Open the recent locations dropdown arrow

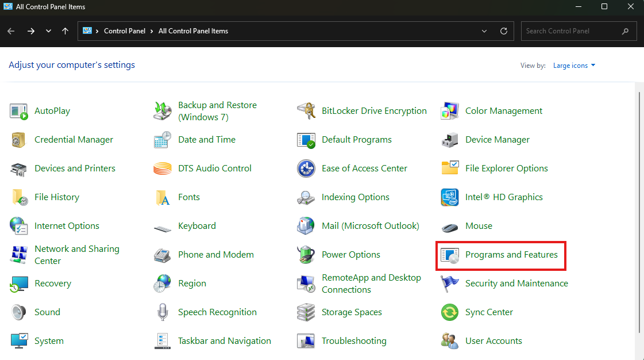pyautogui.click(x=48, y=31)
